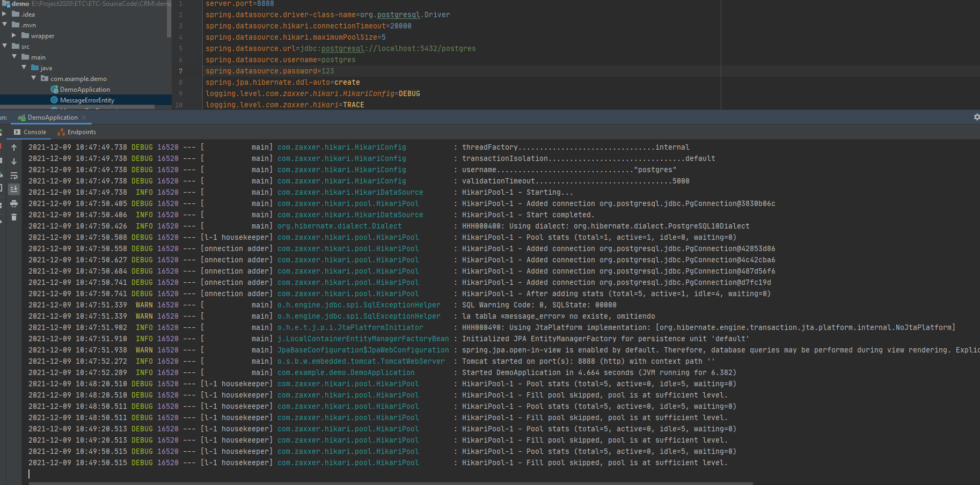Click the scroll up the stack trace arrow

tap(14, 148)
